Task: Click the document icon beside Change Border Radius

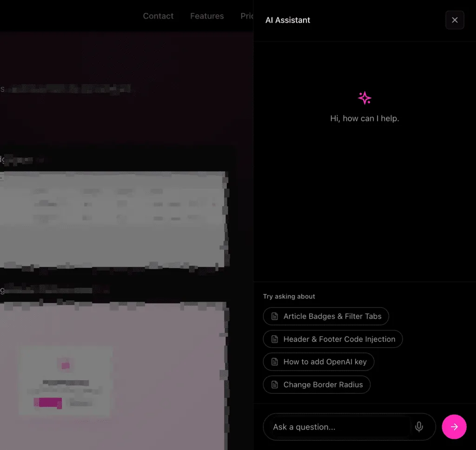Action: point(274,384)
